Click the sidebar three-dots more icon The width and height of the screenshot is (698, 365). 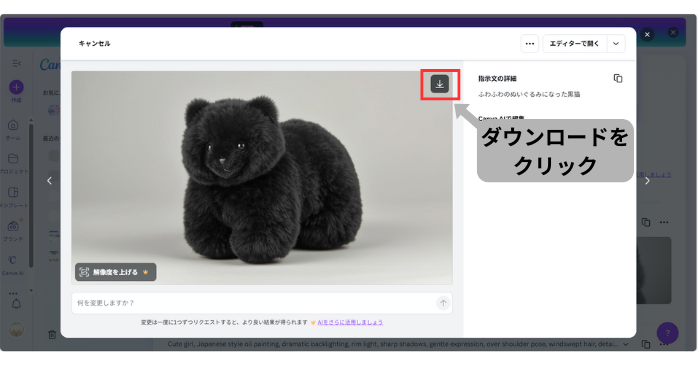click(x=13, y=293)
